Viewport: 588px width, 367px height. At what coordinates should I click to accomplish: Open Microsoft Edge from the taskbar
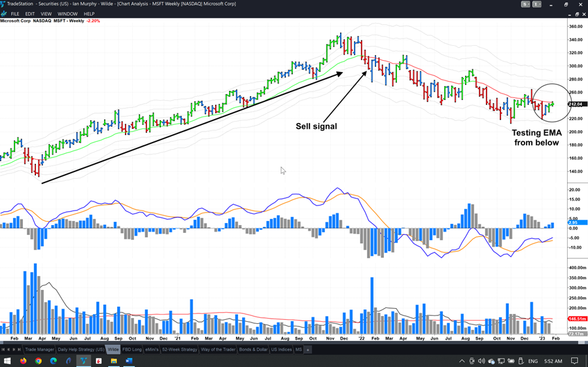[54, 360]
